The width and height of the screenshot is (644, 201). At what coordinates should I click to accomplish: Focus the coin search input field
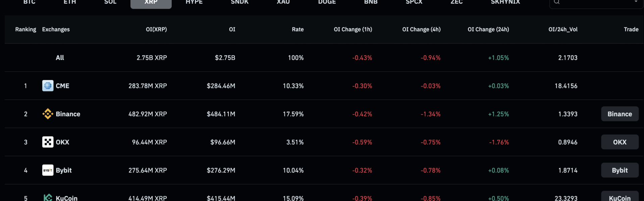point(596,3)
